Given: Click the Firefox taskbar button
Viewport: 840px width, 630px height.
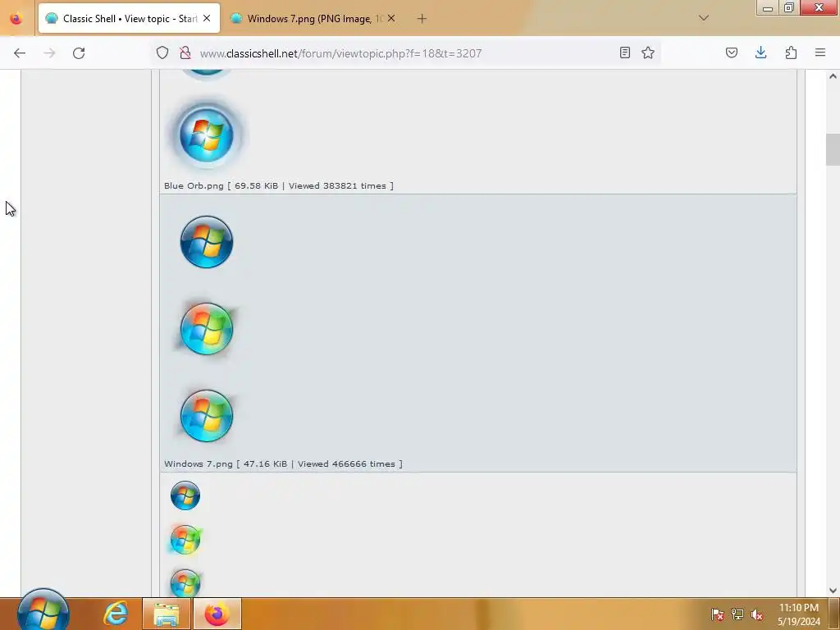Looking at the screenshot, I should click(217, 614).
